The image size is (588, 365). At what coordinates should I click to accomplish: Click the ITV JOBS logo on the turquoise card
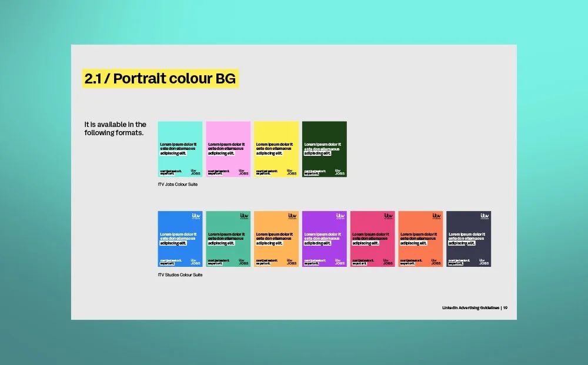click(x=195, y=172)
